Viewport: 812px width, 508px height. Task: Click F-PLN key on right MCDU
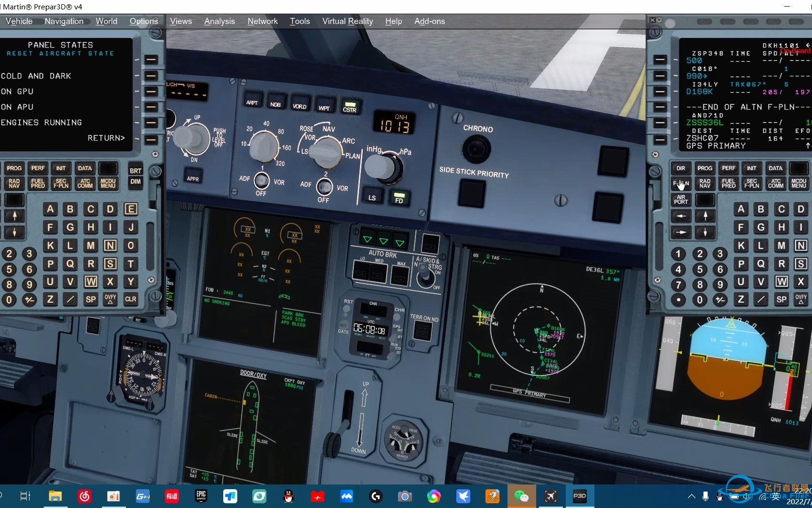(x=681, y=183)
